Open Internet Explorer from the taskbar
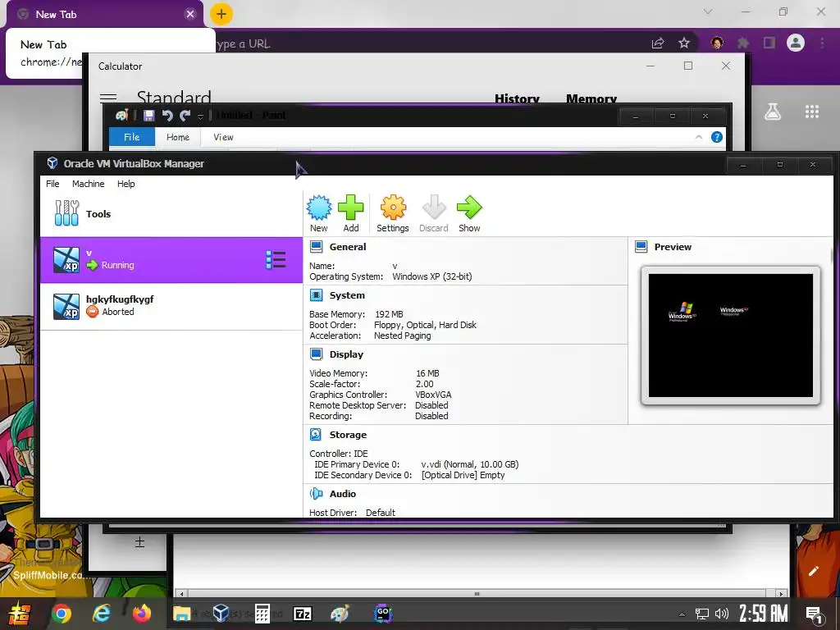 click(x=101, y=614)
